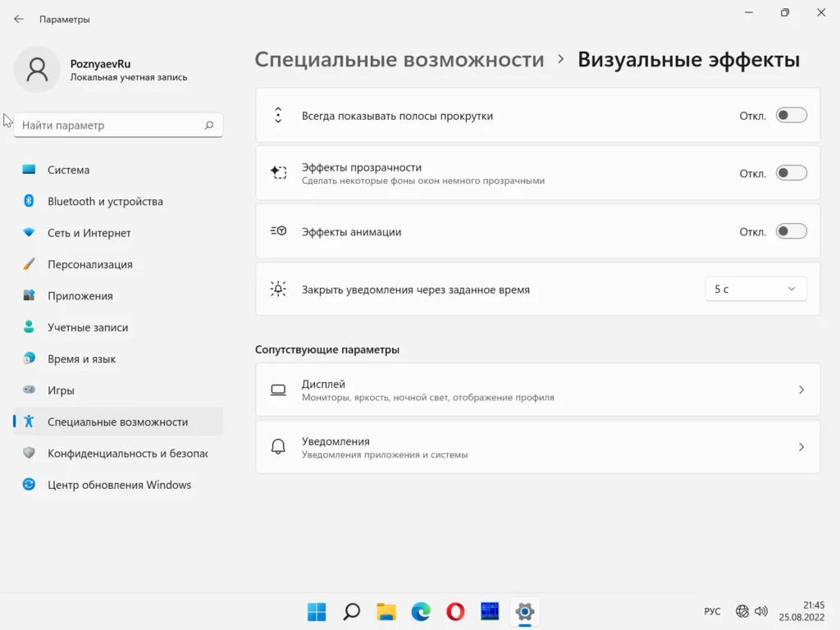
Task: Select Персонализация in the sidebar
Action: [x=89, y=264]
